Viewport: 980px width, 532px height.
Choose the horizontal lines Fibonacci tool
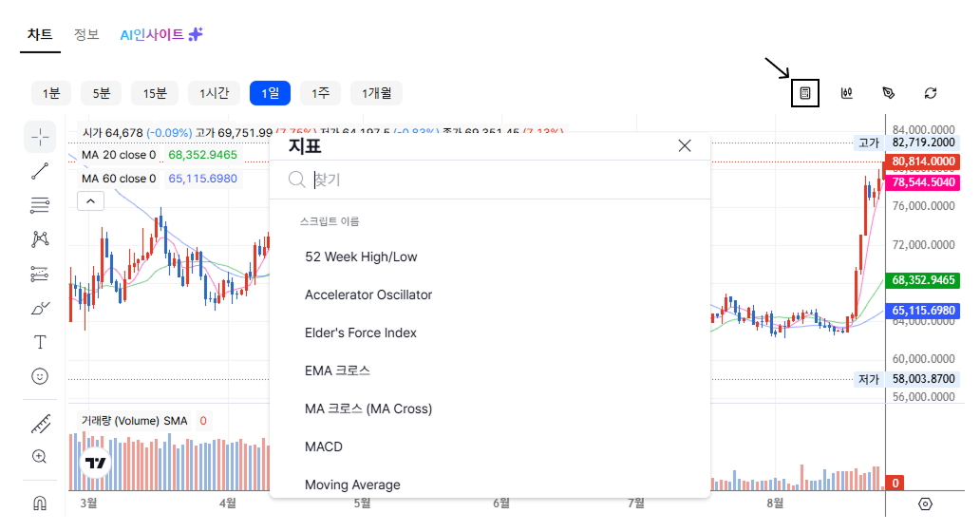pos(40,205)
